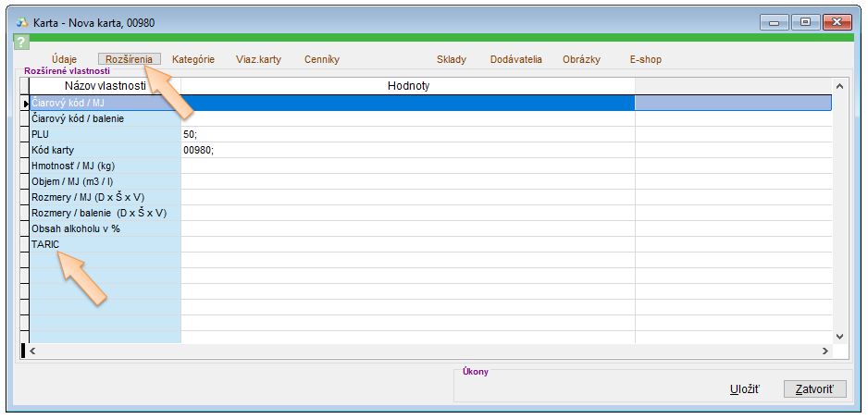Click the Hodnoty column header

pyautogui.click(x=407, y=86)
